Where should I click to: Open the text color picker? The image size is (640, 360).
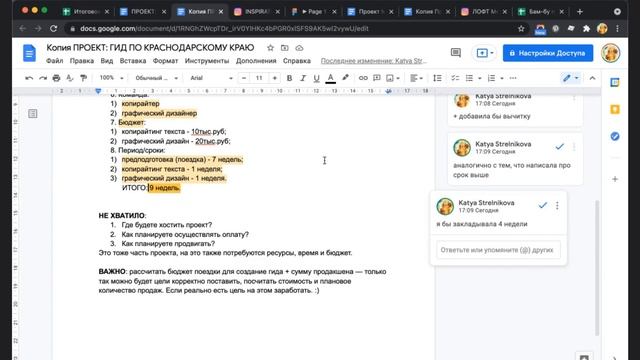pos(331,78)
